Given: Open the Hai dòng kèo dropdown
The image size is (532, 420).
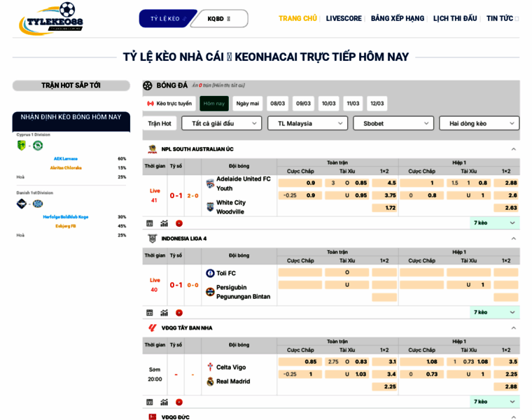Looking at the screenshot, I should point(479,123).
